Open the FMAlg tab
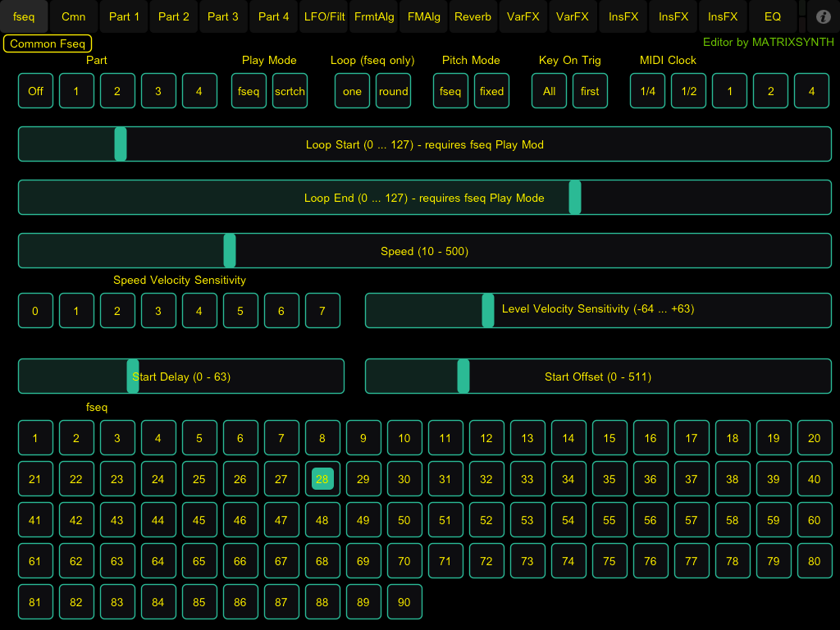The image size is (840, 630). coord(423,16)
